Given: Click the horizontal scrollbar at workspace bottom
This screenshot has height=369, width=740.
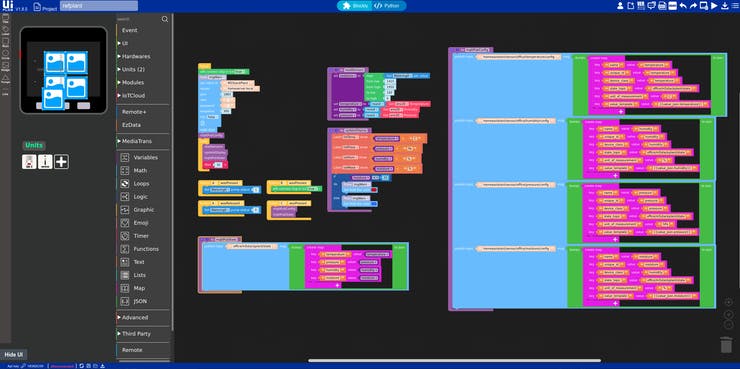Looking at the screenshot, I should coord(454,361).
